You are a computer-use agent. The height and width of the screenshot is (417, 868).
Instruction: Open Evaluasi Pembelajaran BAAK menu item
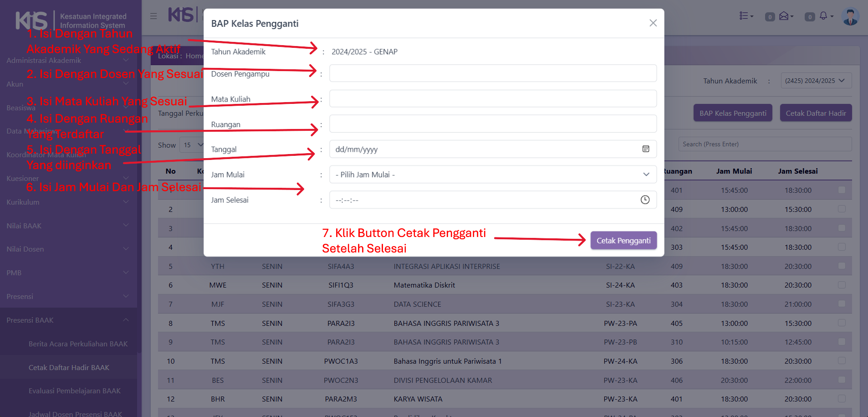[74, 391]
